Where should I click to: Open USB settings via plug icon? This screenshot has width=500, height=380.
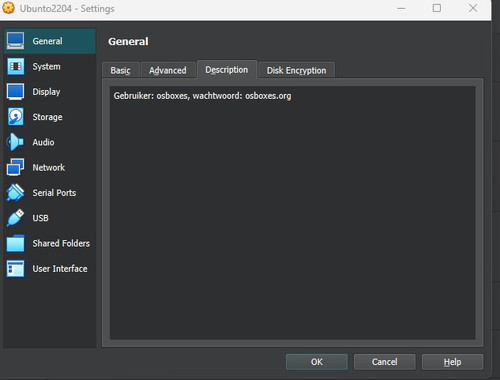(15, 218)
